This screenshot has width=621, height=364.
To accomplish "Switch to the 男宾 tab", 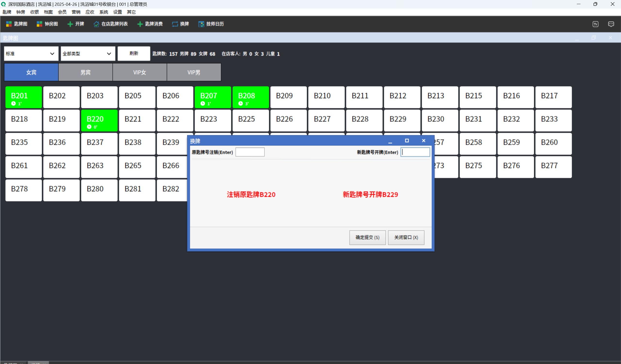I will pyautogui.click(x=85, y=72).
